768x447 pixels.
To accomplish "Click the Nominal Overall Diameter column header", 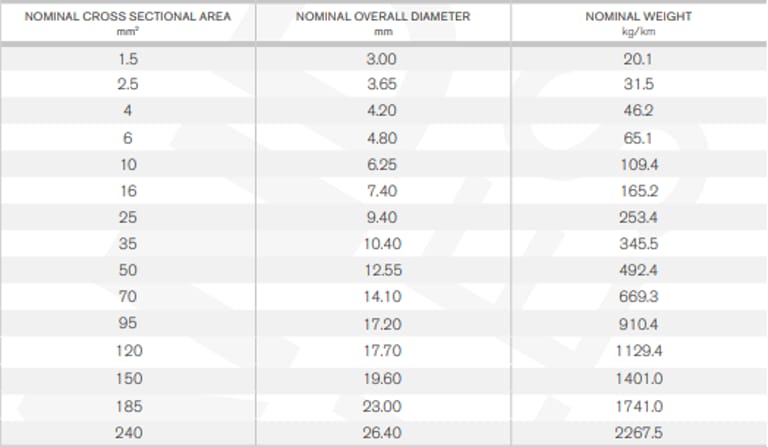I will pos(383,17).
